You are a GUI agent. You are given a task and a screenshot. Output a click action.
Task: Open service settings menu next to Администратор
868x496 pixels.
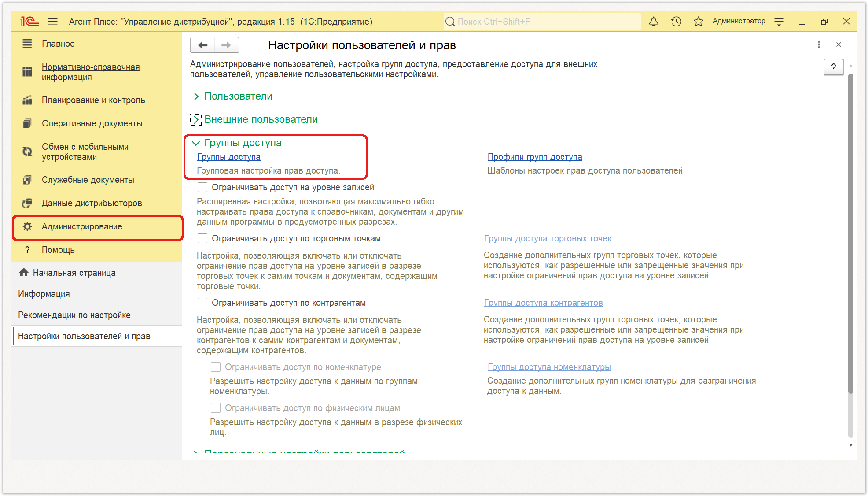(x=779, y=21)
